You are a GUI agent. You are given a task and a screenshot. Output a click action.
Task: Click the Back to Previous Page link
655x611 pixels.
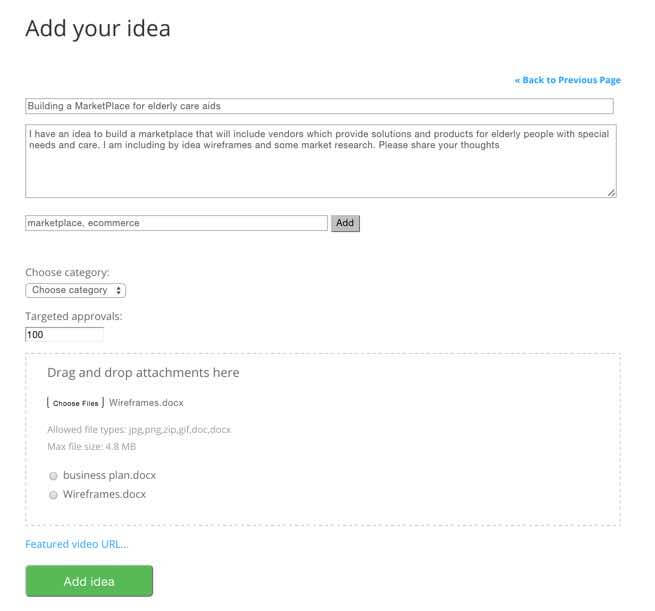point(567,80)
